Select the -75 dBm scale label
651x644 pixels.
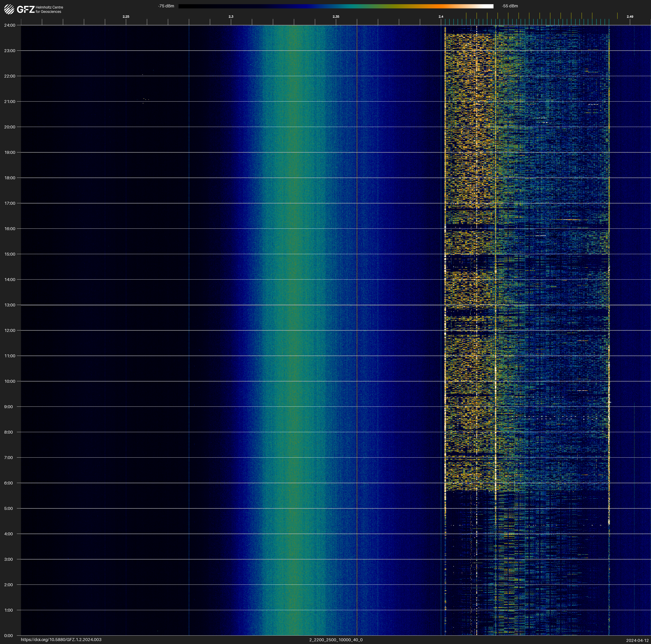(166, 6)
